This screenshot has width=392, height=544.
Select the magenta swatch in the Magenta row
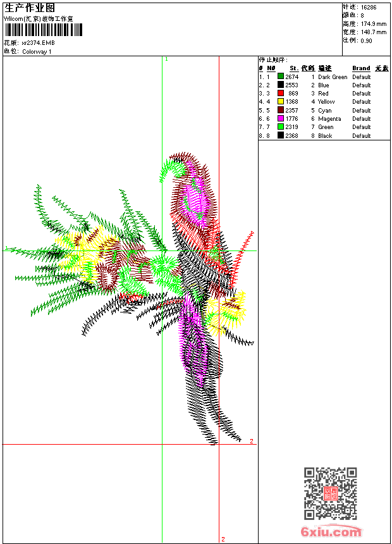(x=281, y=118)
